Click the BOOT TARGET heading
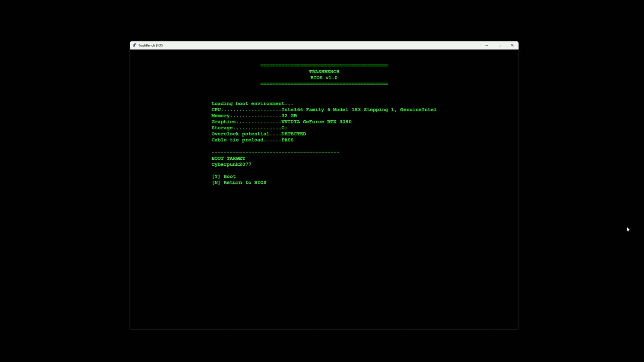This screenshot has width=644, height=362. pos(228,158)
